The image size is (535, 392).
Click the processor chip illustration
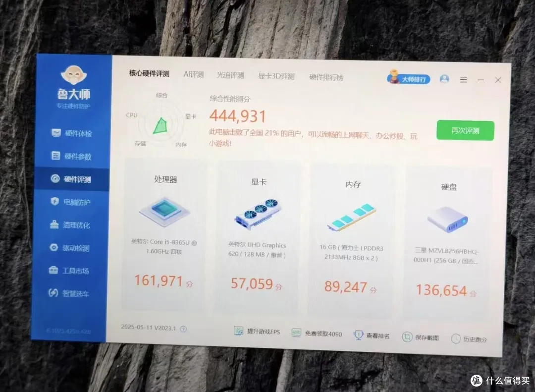pos(164,211)
